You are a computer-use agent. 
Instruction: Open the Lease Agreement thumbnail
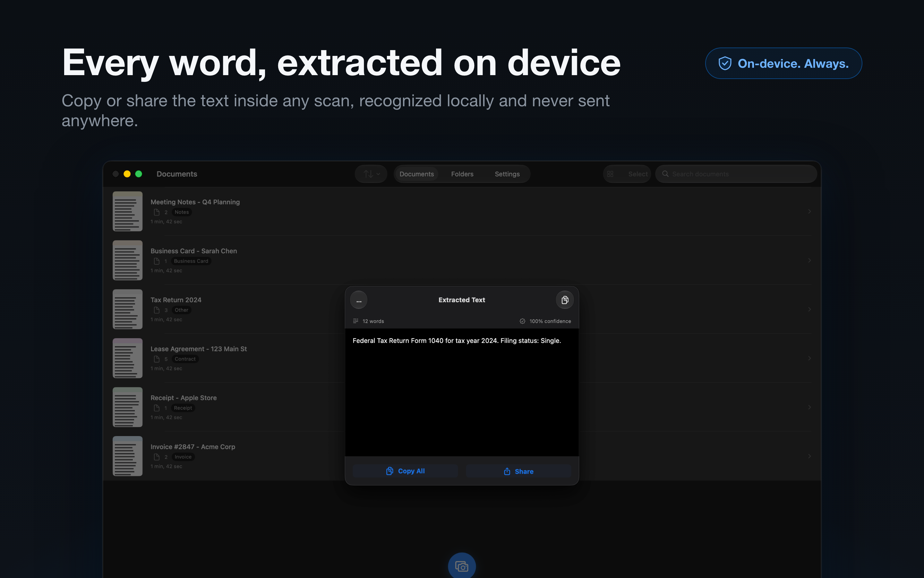click(127, 358)
